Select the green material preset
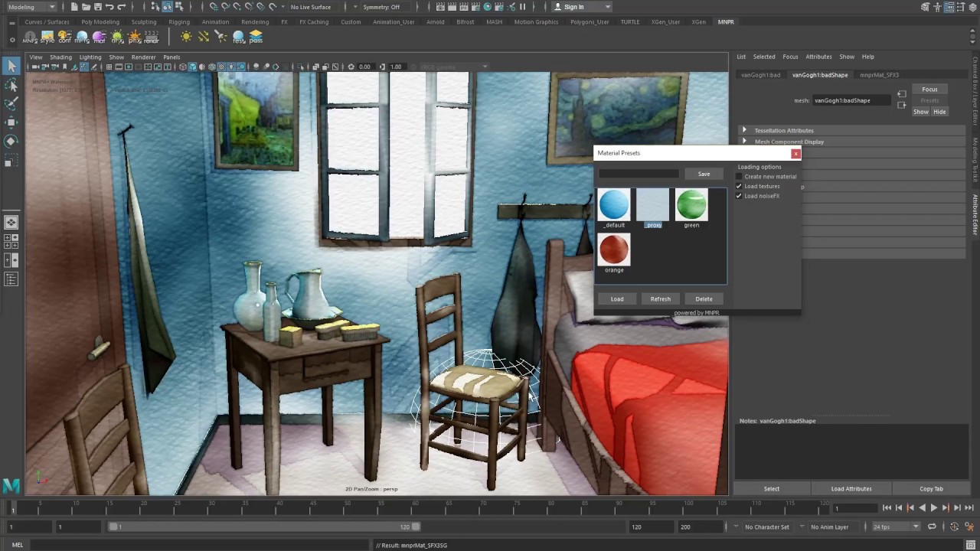The height and width of the screenshot is (551, 980). click(691, 209)
